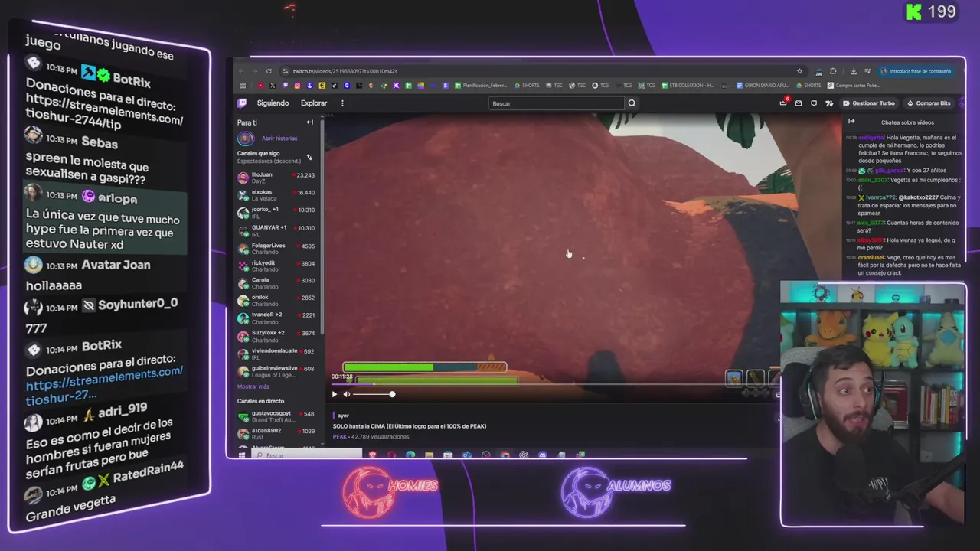This screenshot has width=980, height=551.
Task: Open a1dan8992 live channel
Action: (x=276, y=434)
